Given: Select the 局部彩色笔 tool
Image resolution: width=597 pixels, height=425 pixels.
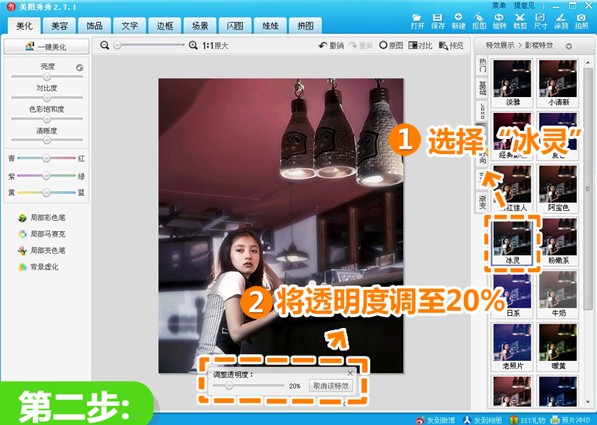Looking at the screenshot, I should 42,217.
